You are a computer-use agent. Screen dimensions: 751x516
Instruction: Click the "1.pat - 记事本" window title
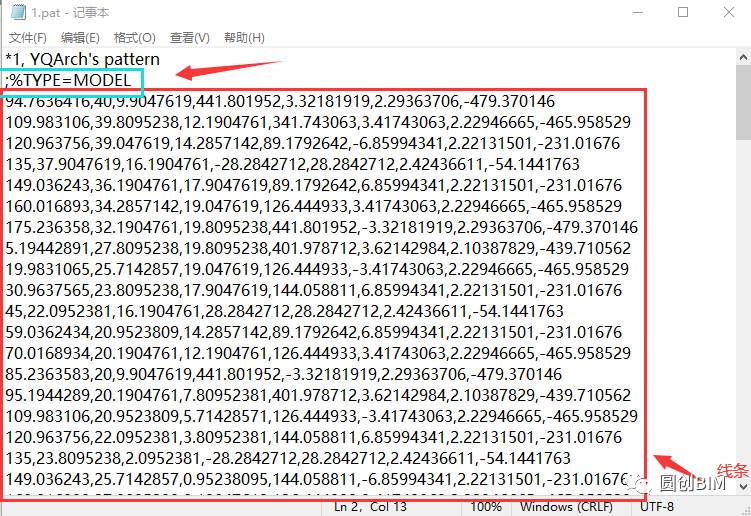click(70, 12)
